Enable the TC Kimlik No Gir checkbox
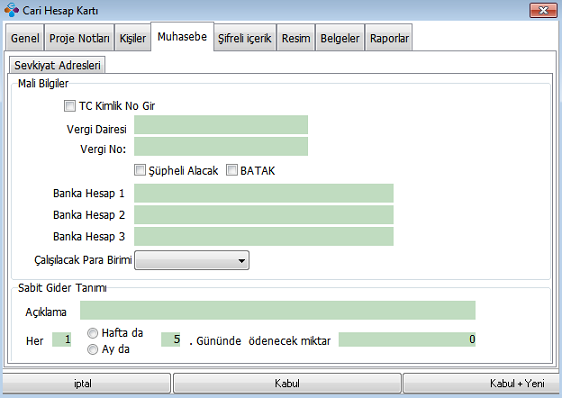The width and height of the screenshot is (562, 398). (70, 106)
